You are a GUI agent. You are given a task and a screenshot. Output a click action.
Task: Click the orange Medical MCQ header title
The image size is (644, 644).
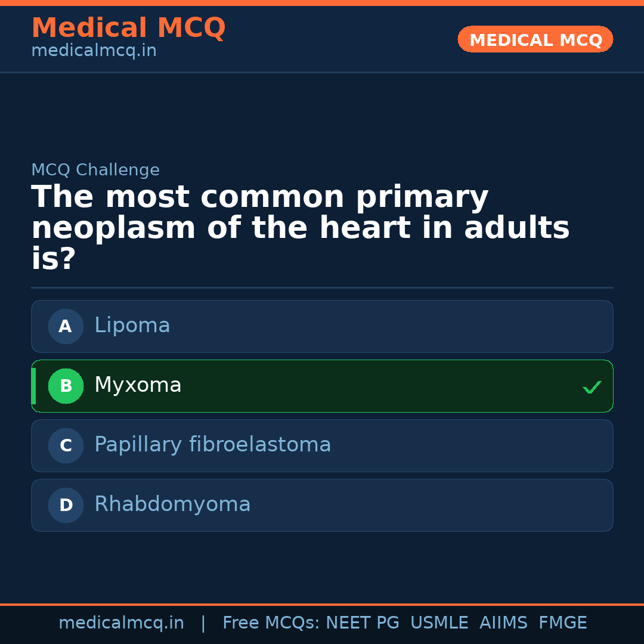[x=128, y=28]
